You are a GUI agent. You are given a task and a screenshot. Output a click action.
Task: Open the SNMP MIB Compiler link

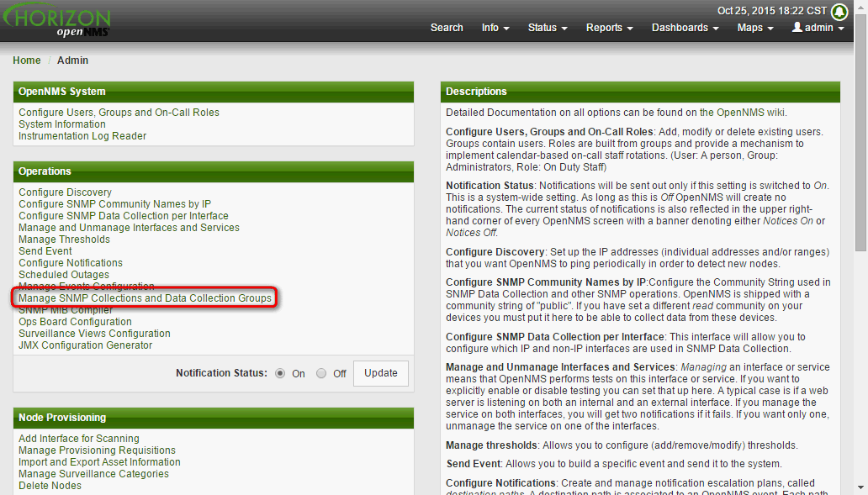click(x=66, y=310)
